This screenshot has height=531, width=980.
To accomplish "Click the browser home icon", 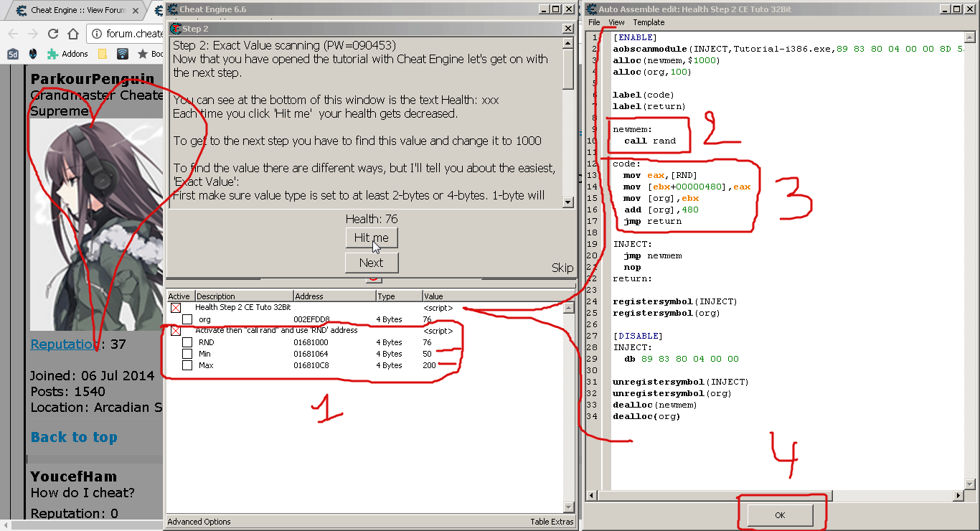I will [72, 34].
